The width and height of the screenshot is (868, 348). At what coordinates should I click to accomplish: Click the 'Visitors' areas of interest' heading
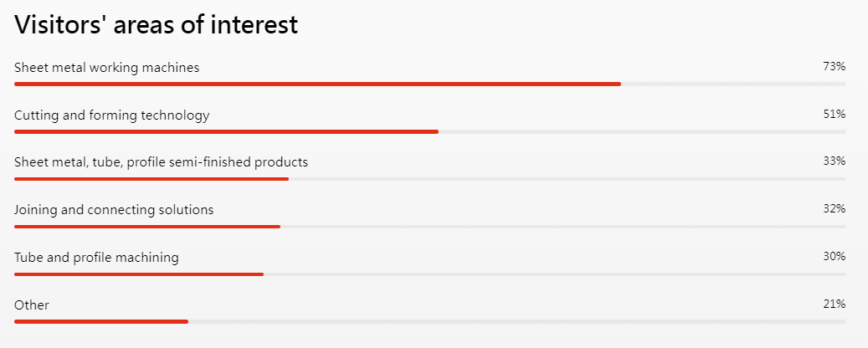pyautogui.click(x=157, y=25)
